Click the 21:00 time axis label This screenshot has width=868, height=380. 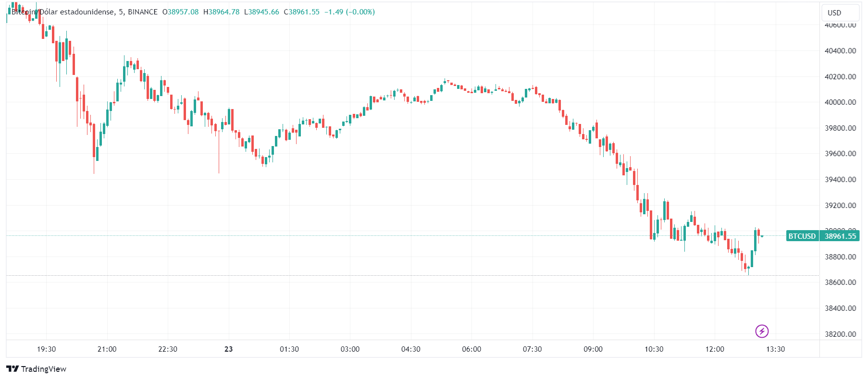(x=107, y=349)
